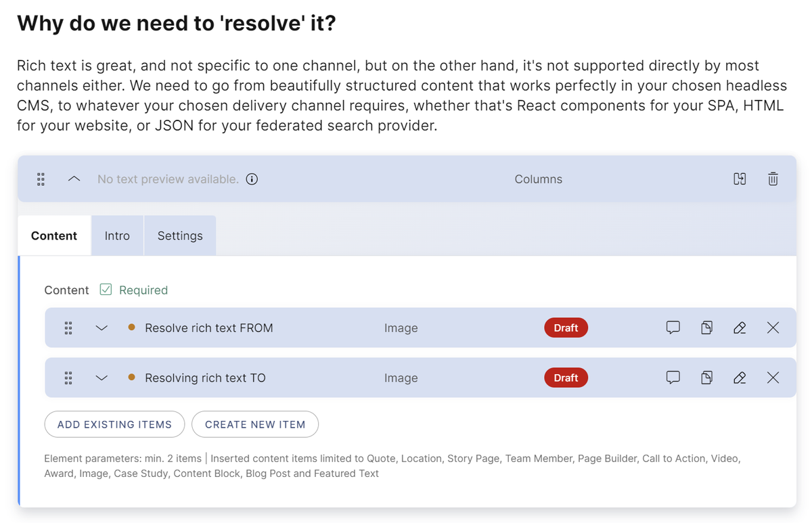This screenshot has width=812, height=523.
Task: Duplicate the Resolving rich text TO item
Action: (x=706, y=378)
